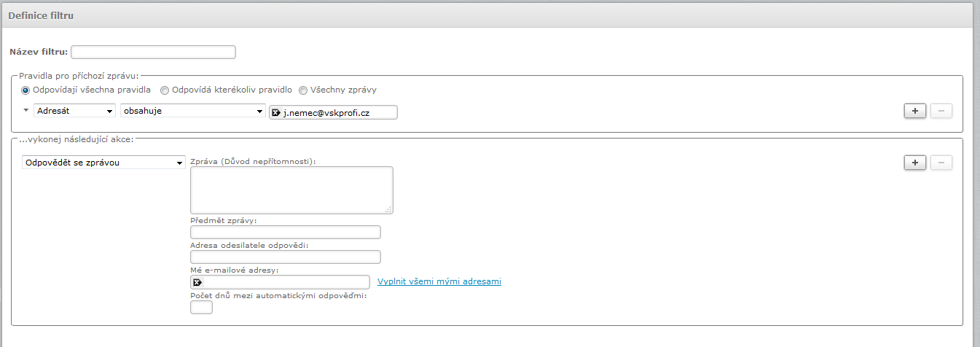Click the Předmět zprávy input field

285,233
